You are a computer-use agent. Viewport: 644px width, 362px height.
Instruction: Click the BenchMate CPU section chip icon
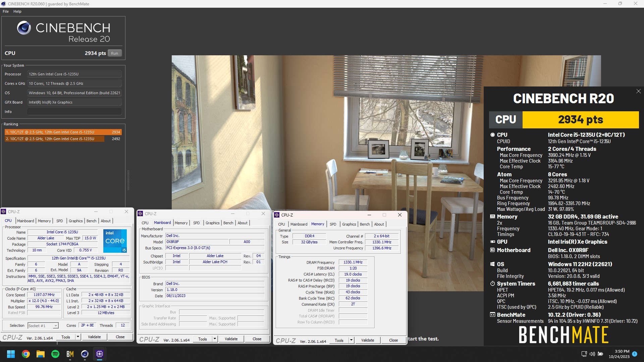(x=492, y=135)
